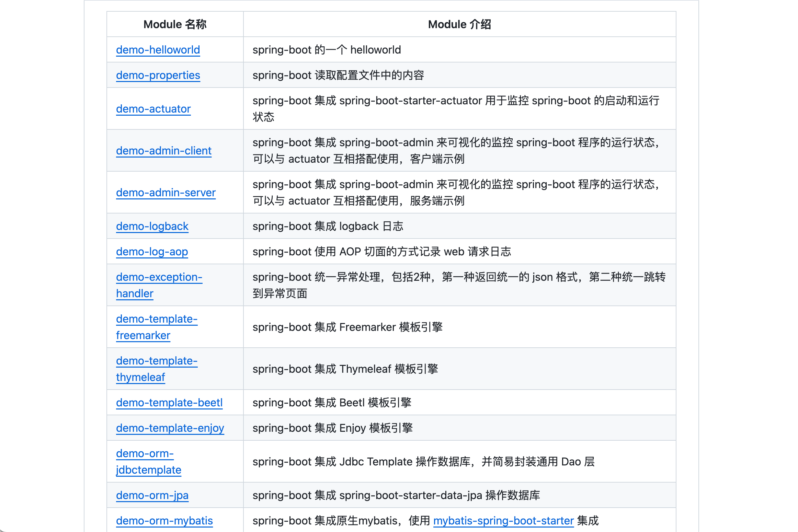Open the demo-properties module link
This screenshot has width=798, height=532.
point(158,75)
